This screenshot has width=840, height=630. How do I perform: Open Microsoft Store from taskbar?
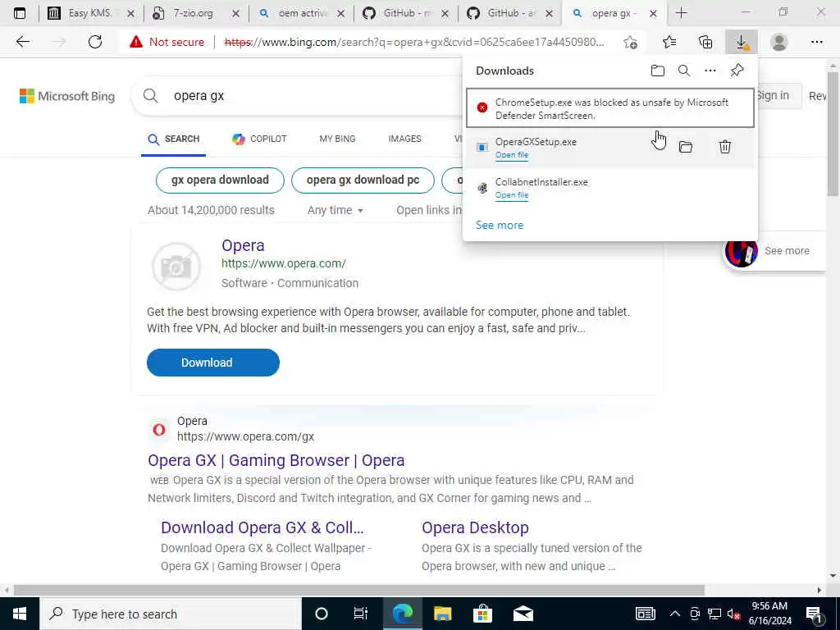click(x=482, y=614)
